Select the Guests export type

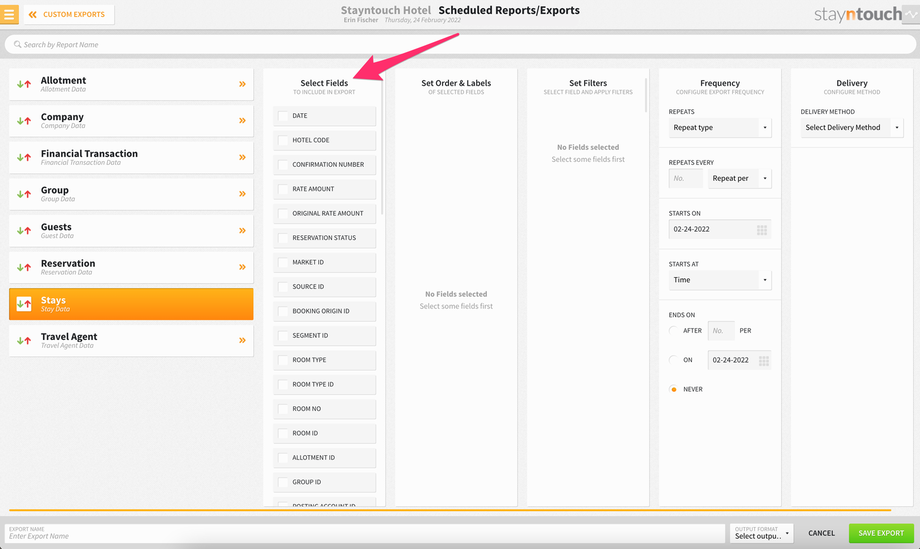pos(131,231)
